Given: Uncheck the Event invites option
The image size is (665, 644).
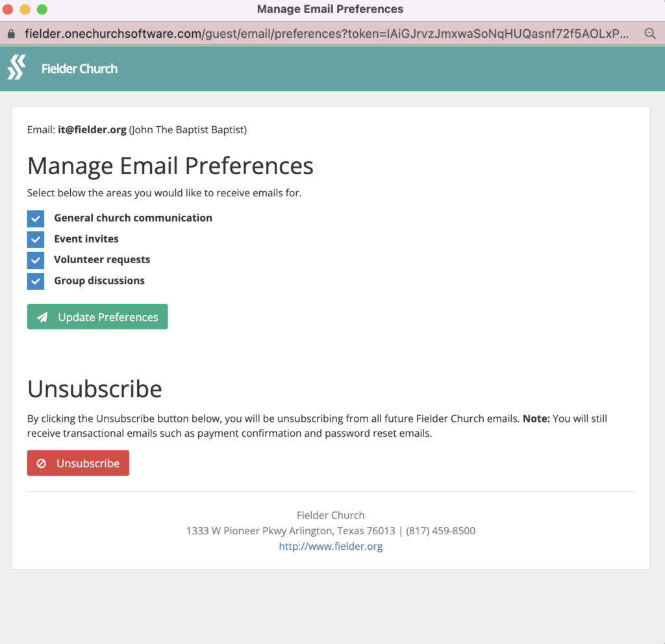Looking at the screenshot, I should tap(35, 239).
